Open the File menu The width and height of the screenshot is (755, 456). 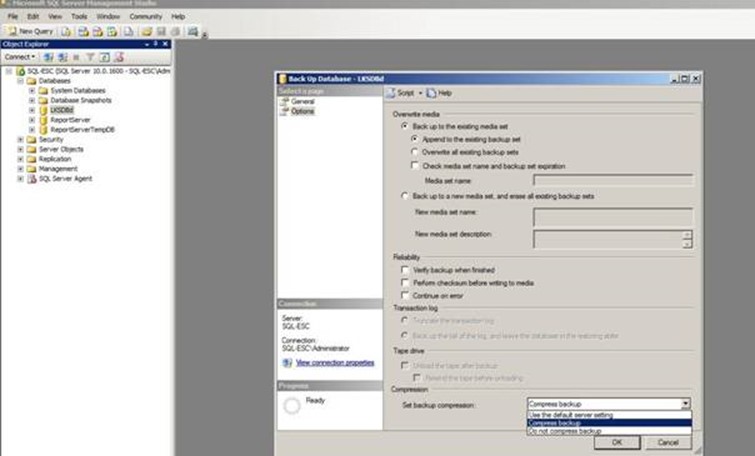pos(13,16)
